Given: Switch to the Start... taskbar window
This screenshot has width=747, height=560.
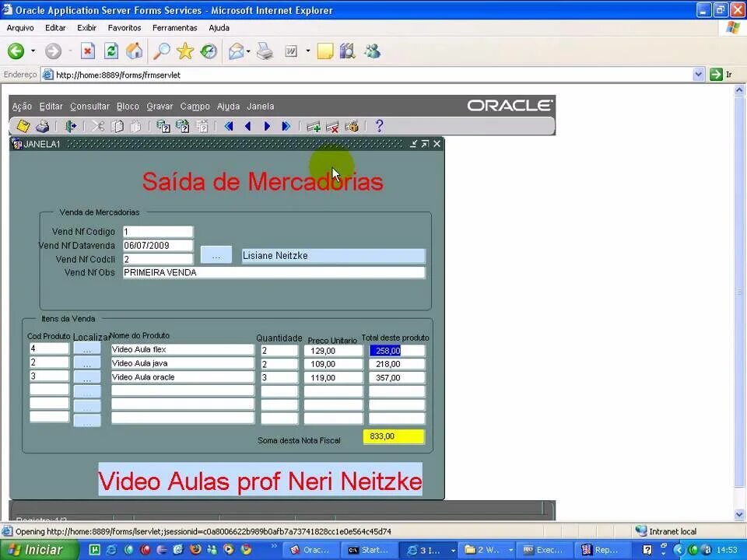Looking at the screenshot, I should [x=368, y=550].
